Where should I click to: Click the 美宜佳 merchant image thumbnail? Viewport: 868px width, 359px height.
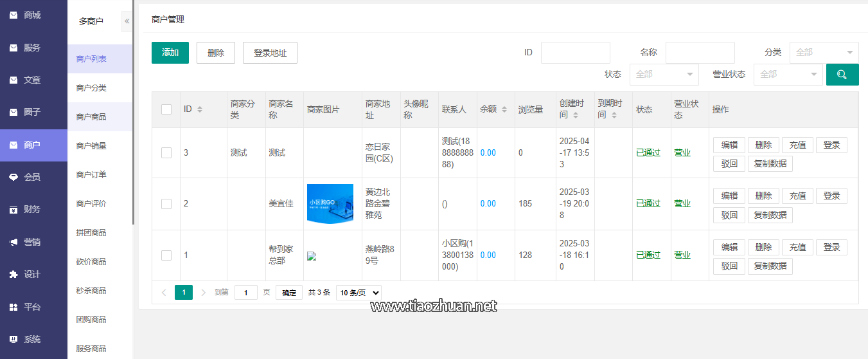coord(330,203)
